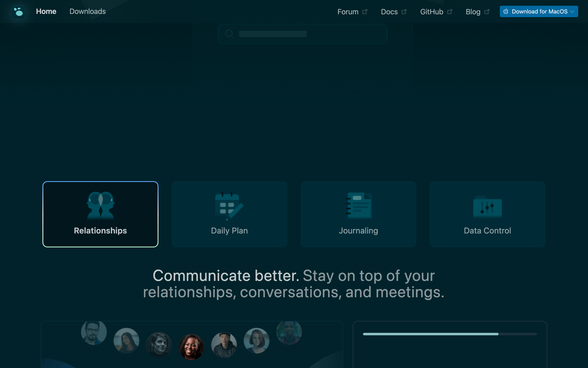588x368 pixels.
Task: Click avatar of man wearing cap
Action: tap(224, 345)
